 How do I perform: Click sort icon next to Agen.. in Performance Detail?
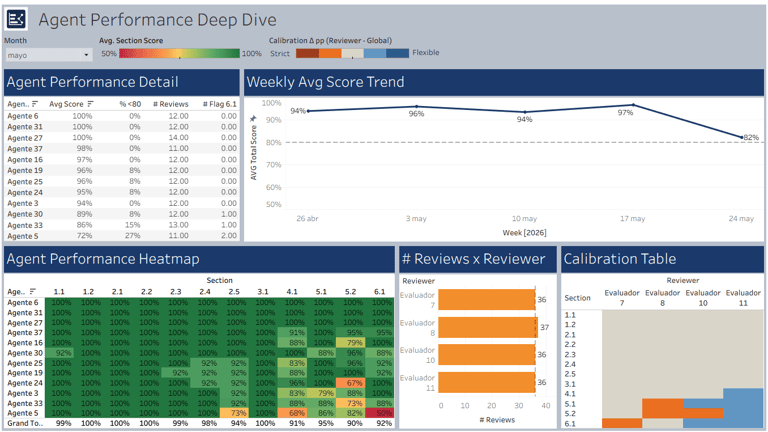point(35,104)
